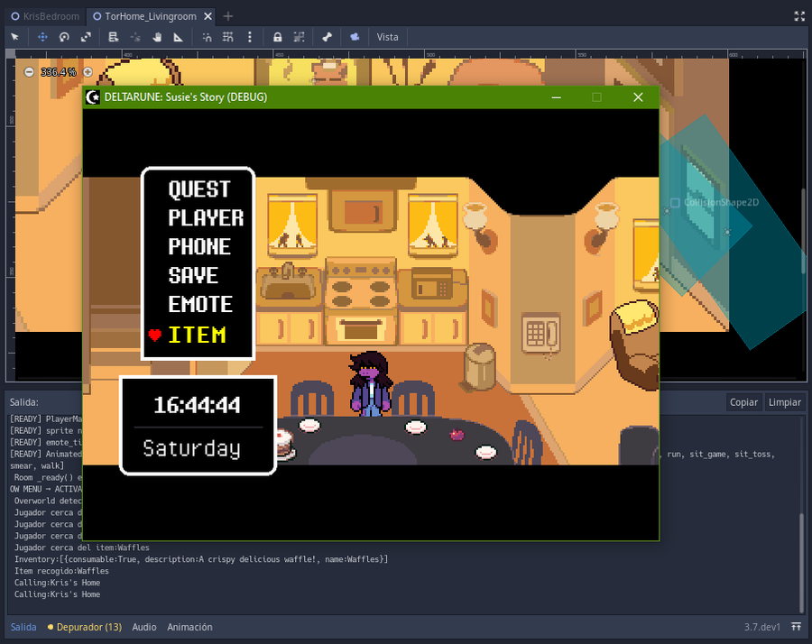This screenshot has width=812, height=644.
Task: Close the TorHome_Livingroom tab
Action: pyautogui.click(x=208, y=16)
